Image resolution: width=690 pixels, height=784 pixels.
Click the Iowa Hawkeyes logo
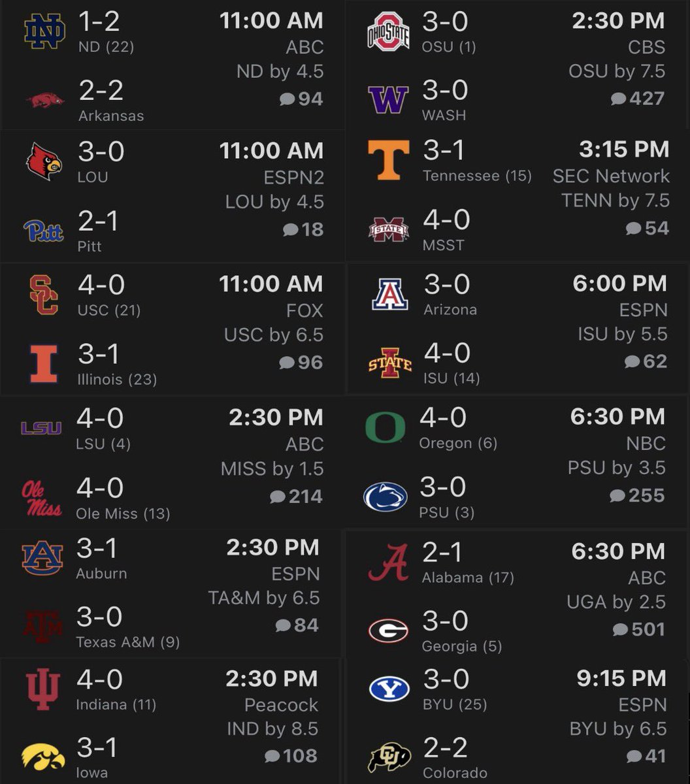click(x=43, y=756)
